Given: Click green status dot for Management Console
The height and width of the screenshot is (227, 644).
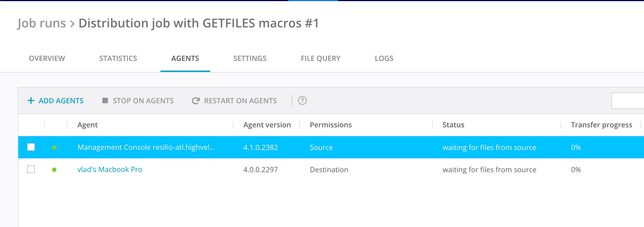Looking at the screenshot, I should (54, 148).
